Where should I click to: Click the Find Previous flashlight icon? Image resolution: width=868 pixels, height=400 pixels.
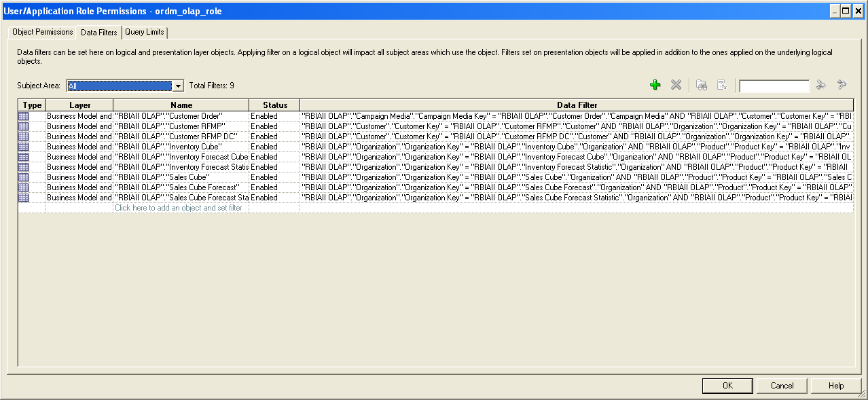coord(821,85)
